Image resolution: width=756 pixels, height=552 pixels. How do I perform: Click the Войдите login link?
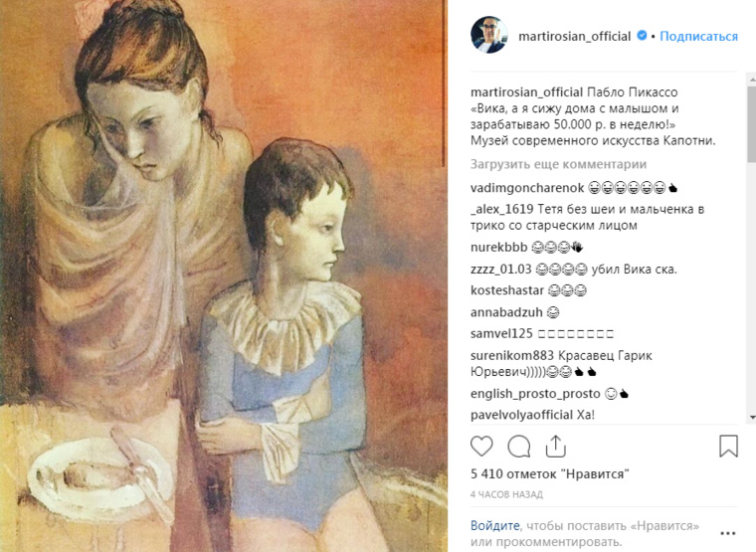[494, 525]
